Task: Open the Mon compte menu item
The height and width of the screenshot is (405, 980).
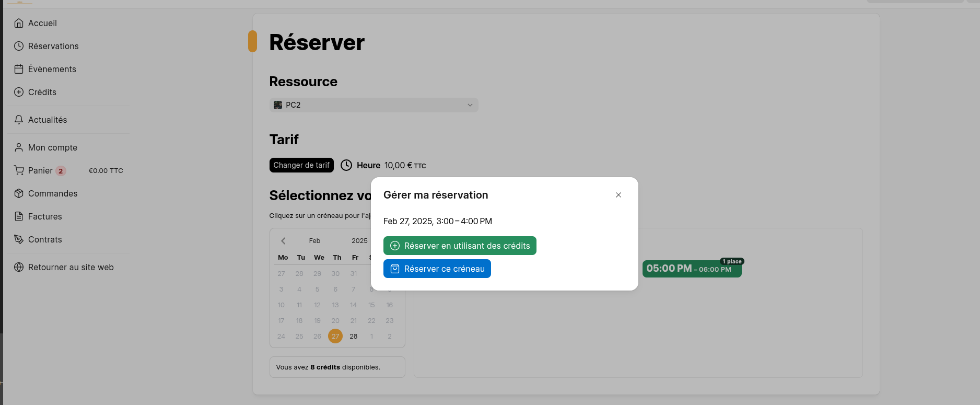Action: click(x=53, y=147)
